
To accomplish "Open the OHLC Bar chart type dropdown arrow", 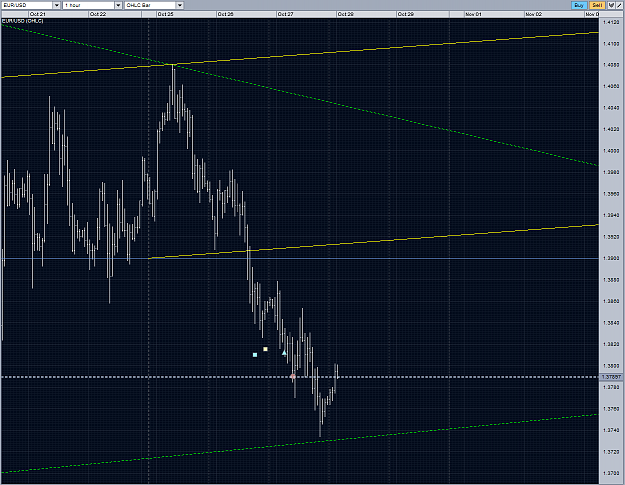I will [180, 5].
